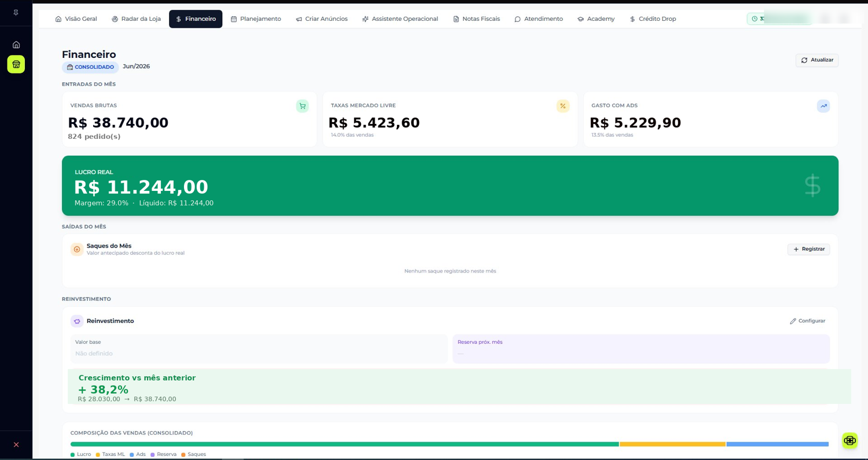The image size is (868, 460).
Task: Click the trend icon in Gasto com Ads
Action: click(x=823, y=106)
